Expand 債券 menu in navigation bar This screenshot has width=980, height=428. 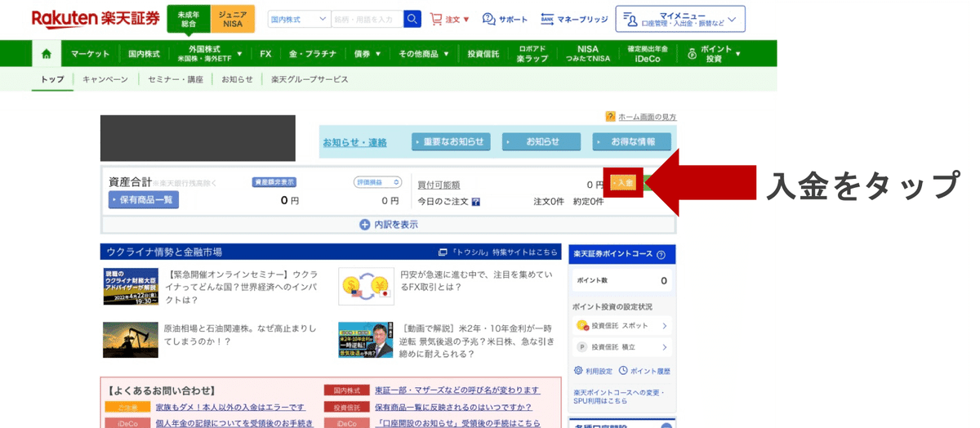(x=367, y=54)
